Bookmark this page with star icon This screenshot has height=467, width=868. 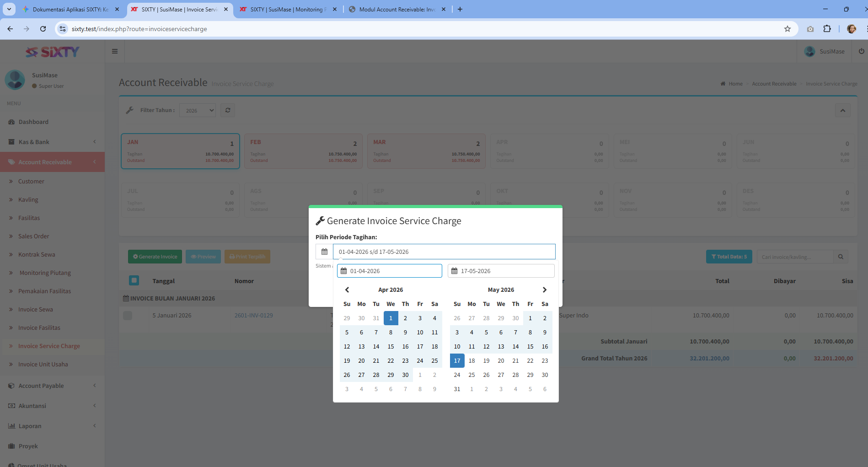click(787, 29)
